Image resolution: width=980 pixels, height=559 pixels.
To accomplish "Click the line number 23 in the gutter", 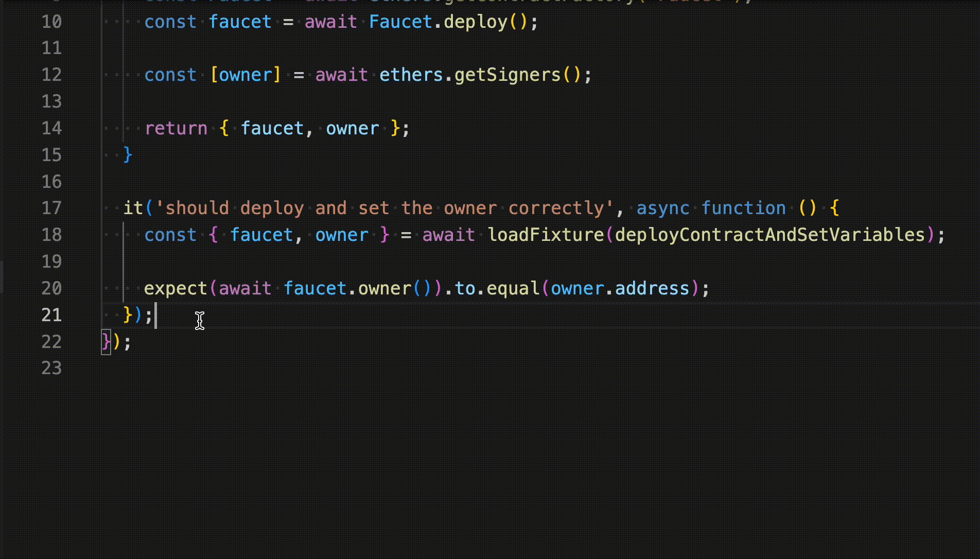I will (x=51, y=369).
